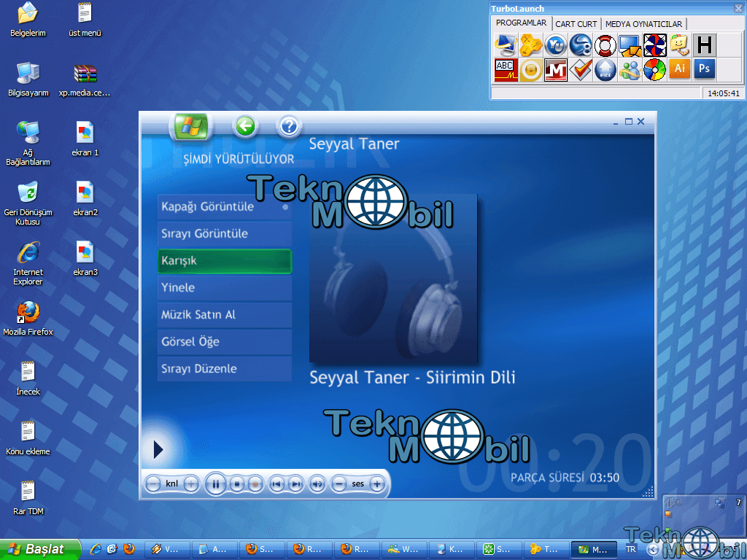The height and width of the screenshot is (560, 747).
Task: Launch the colorful pie wheel icon
Action: (x=654, y=70)
